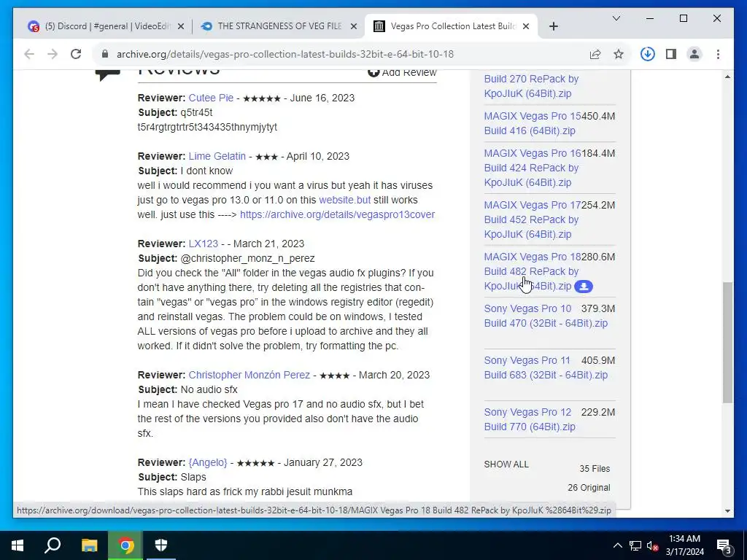Close THE STRANGENESS OF VEG FILE tab
The image size is (747, 560).
click(354, 26)
